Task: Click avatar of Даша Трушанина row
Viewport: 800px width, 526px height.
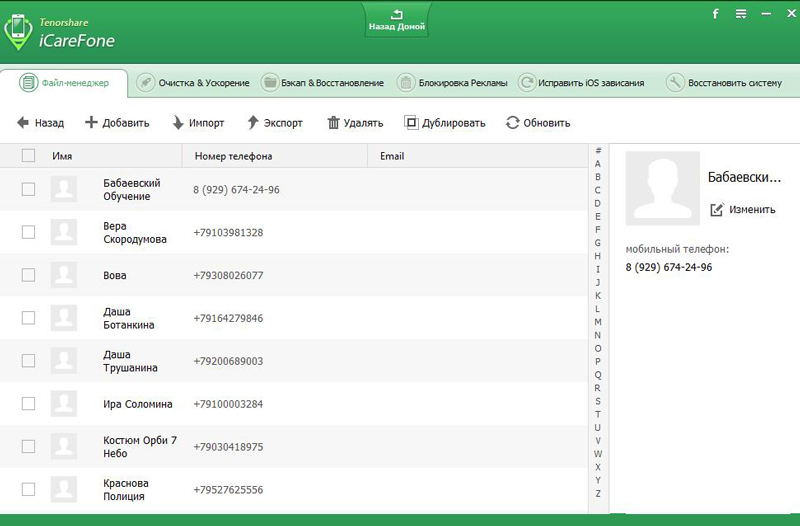Action: pyautogui.click(x=64, y=361)
